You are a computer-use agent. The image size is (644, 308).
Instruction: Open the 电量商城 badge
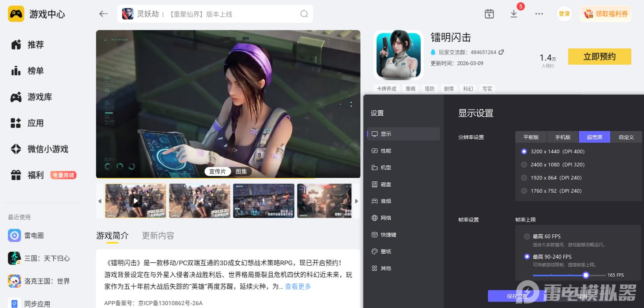63,175
